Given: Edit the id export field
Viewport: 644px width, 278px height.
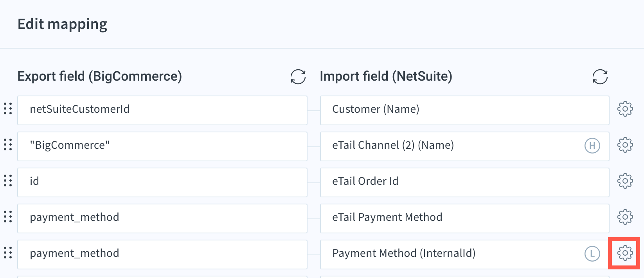Looking at the screenshot, I should click(x=162, y=182).
